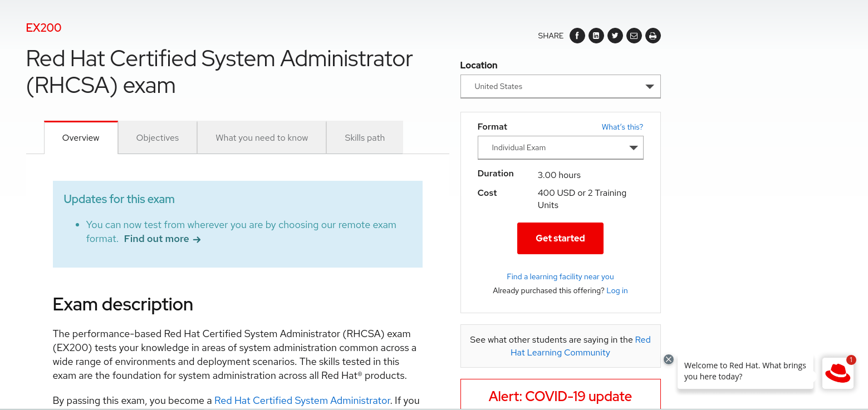Screen dimensions: 868x410
Task: Switch to the Objectives tab
Action: click(x=157, y=137)
